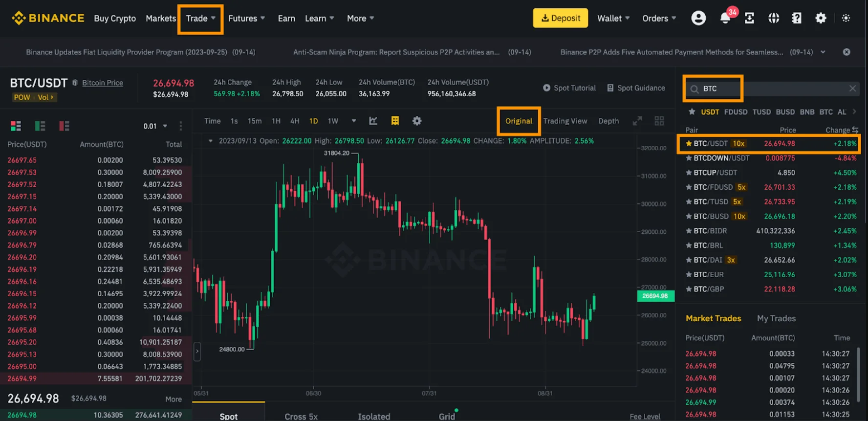Switch to My Trades tab

point(776,318)
